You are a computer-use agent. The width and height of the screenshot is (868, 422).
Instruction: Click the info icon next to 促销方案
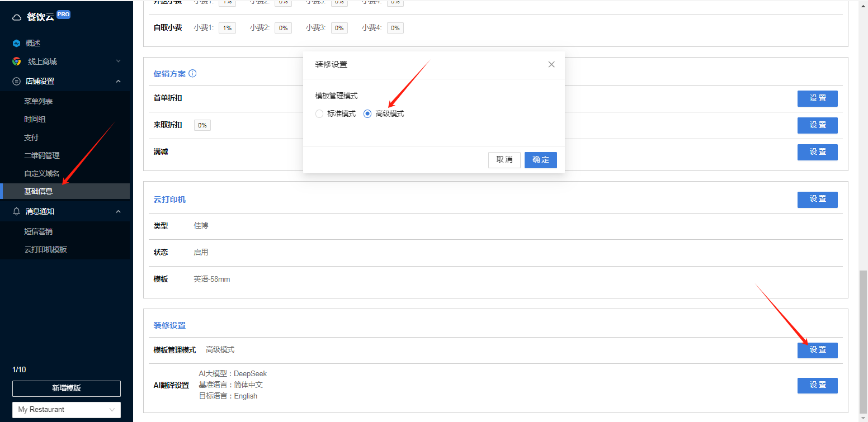pyautogui.click(x=192, y=73)
